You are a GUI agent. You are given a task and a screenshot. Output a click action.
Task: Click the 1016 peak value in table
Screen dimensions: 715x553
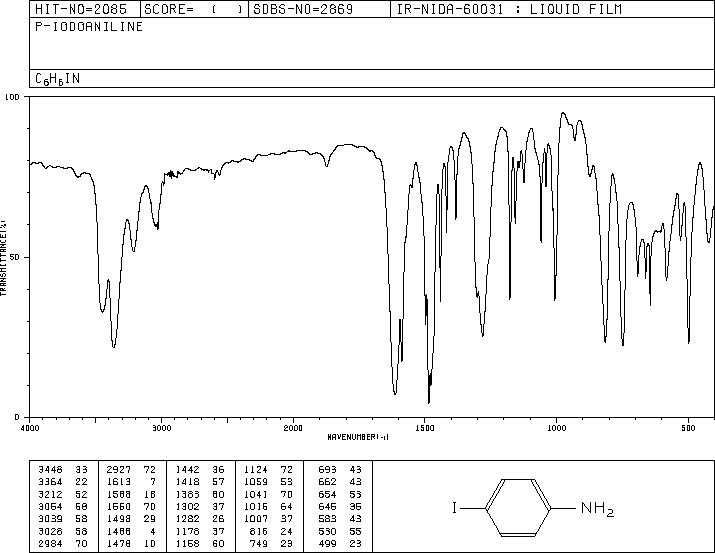256,506
